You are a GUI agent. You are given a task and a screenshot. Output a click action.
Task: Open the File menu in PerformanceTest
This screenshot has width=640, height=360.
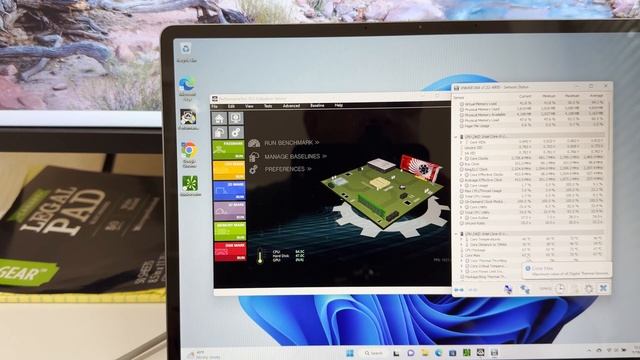tap(215, 107)
